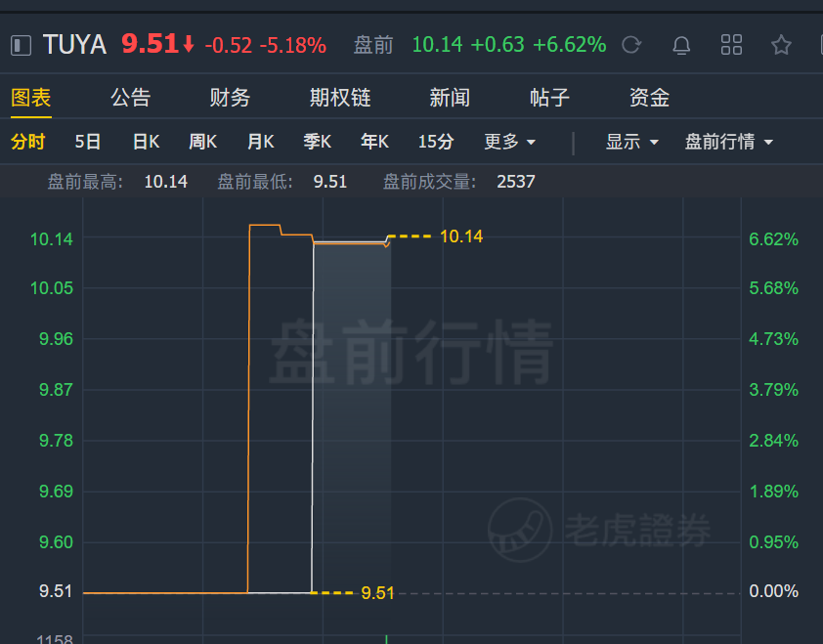Expand the 盘前行情 dropdown
The height and width of the screenshot is (644, 823).
pos(729,142)
